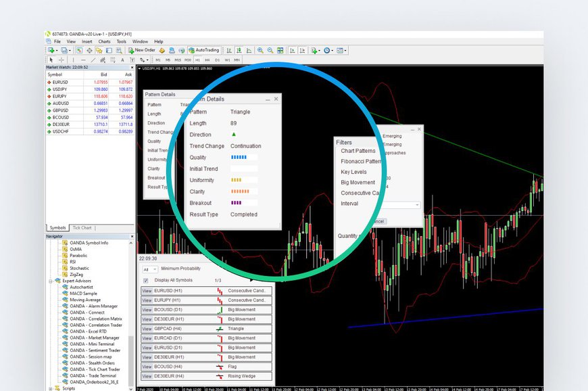Click View button for BCOUSD (H4) Flag
Image resolution: width=588 pixels, height=391 pixels.
point(147,367)
